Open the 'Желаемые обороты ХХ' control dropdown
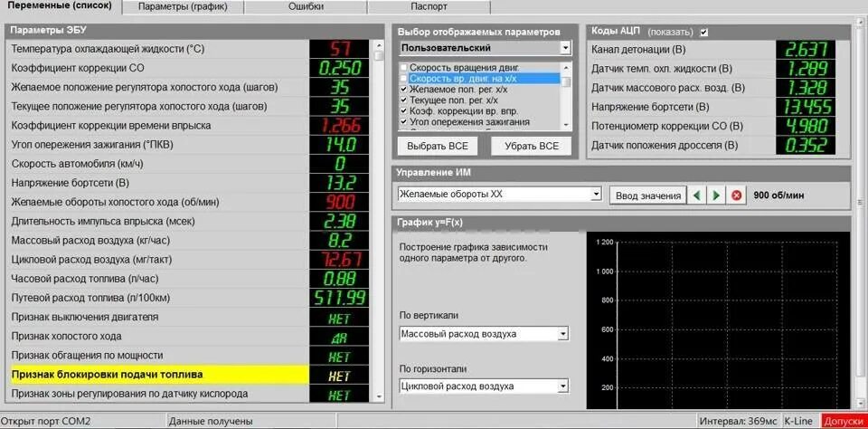 click(x=596, y=195)
